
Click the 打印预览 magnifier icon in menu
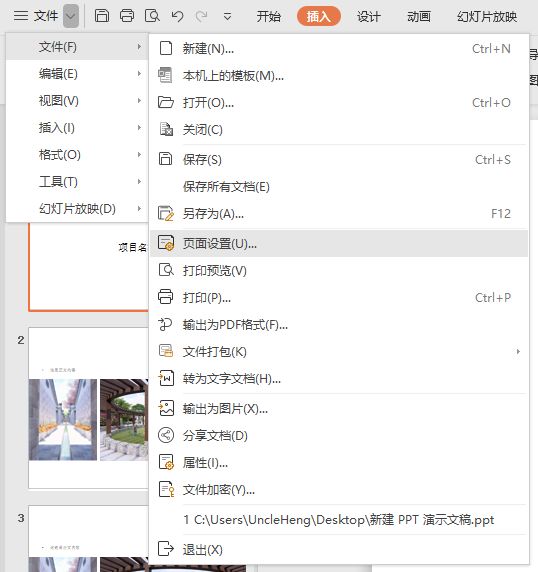[x=166, y=270]
